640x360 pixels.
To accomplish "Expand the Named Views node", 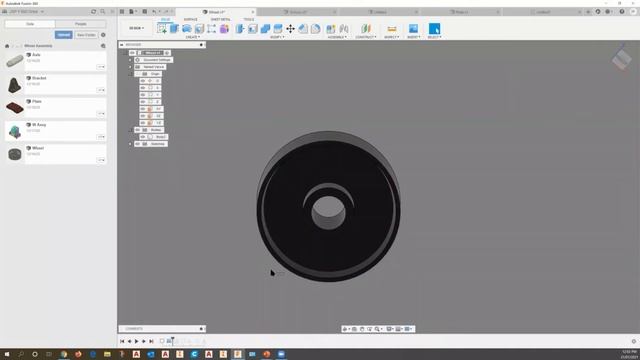I will tap(131, 67).
